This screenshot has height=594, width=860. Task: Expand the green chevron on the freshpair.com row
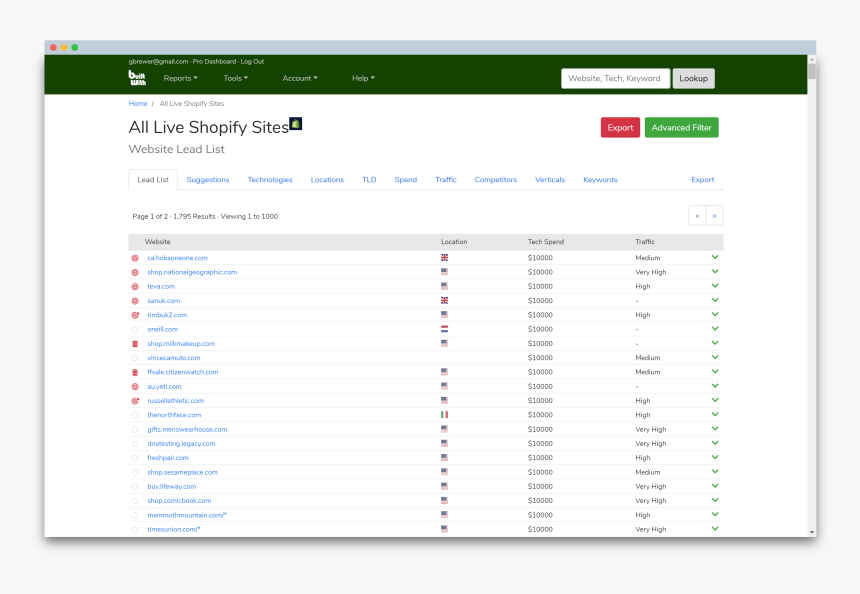coord(715,457)
